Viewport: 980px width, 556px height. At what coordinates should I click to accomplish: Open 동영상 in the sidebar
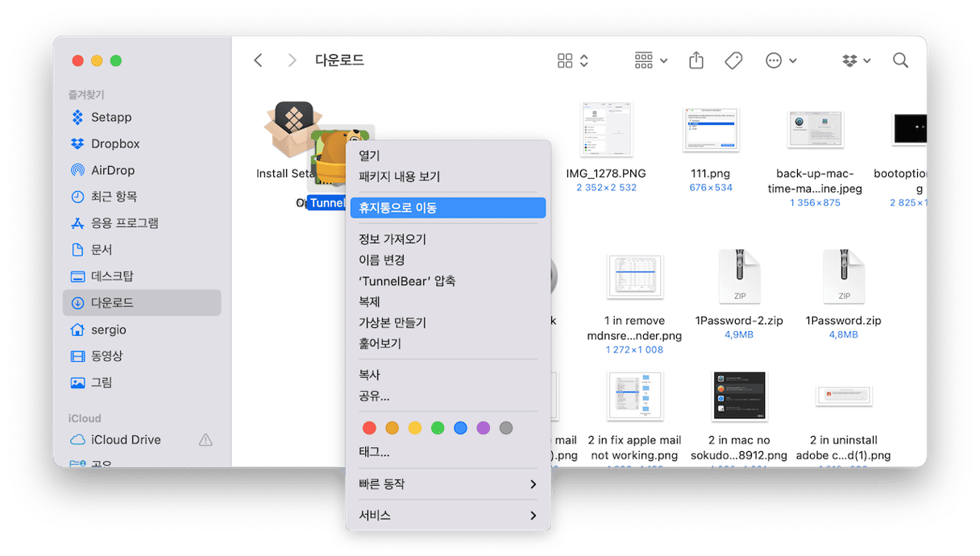[x=141, y=356]
